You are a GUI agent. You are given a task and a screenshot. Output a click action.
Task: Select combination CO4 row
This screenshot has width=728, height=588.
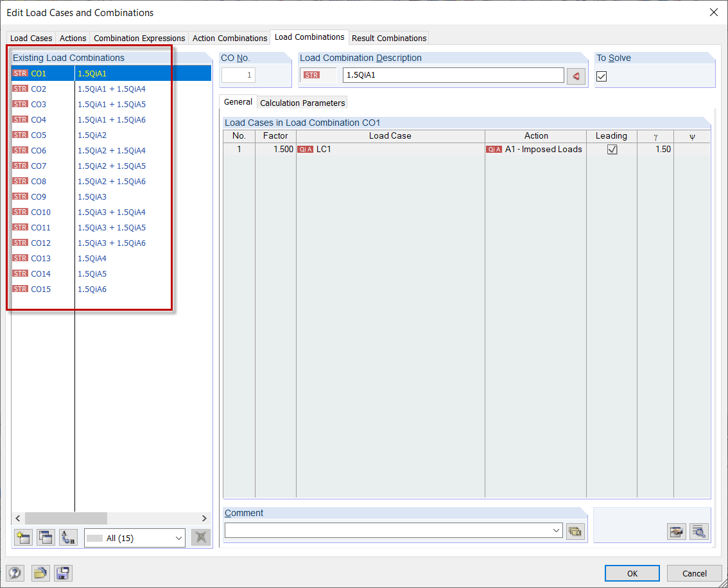click(112, 120)
